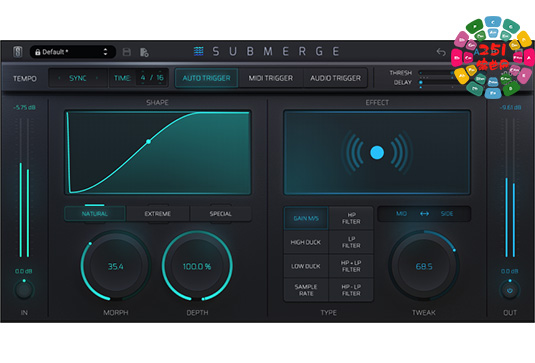Click the save preset as icon
The image size is (535, 363).
144,52
